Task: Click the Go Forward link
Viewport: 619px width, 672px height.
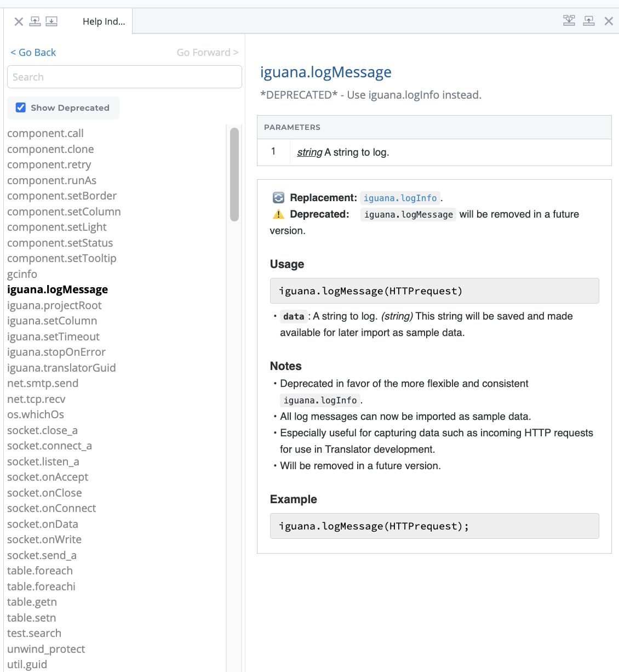Action: 207,53
